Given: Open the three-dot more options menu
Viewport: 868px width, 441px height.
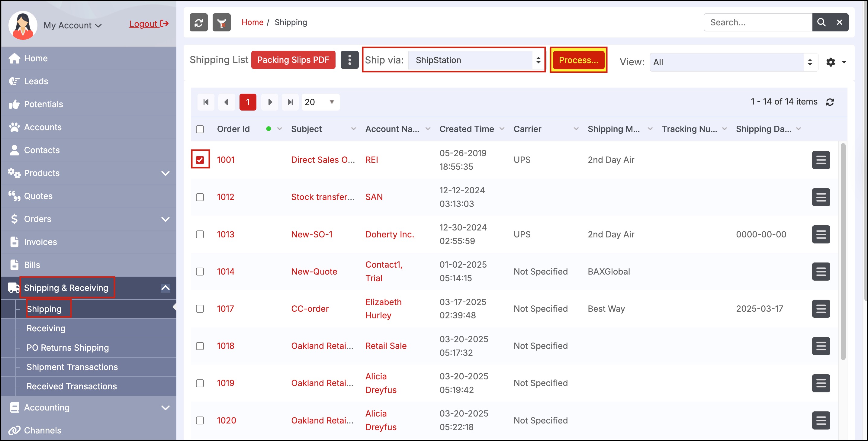Looking at the screenshot, I should click(349, 60).
